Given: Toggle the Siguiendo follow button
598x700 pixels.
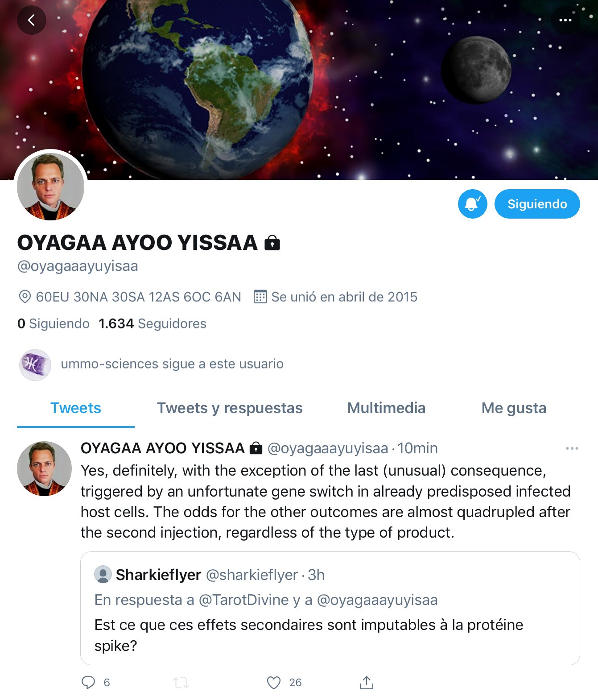Looking at the screenshot, I should pos(537,204).
